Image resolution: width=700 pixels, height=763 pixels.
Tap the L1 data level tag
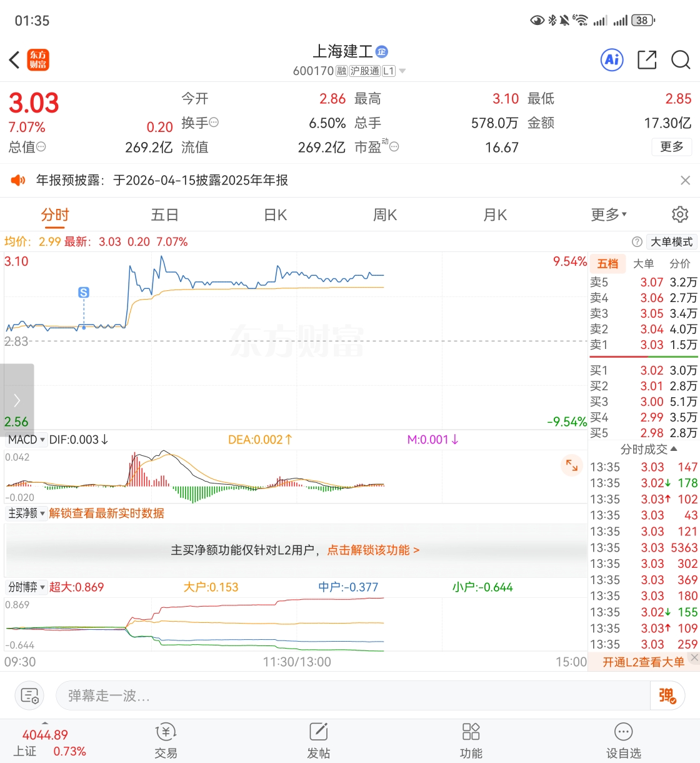pyautogui.click(x=389, y=71)
